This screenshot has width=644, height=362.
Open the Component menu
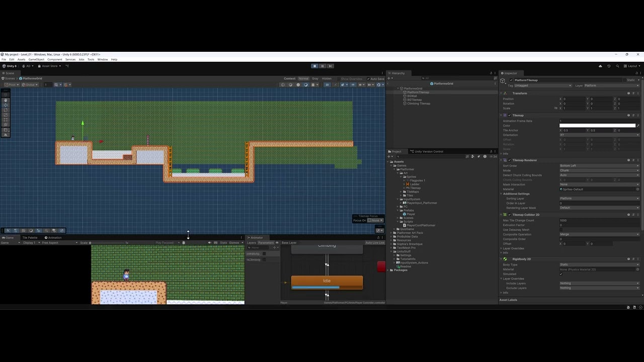55,59
